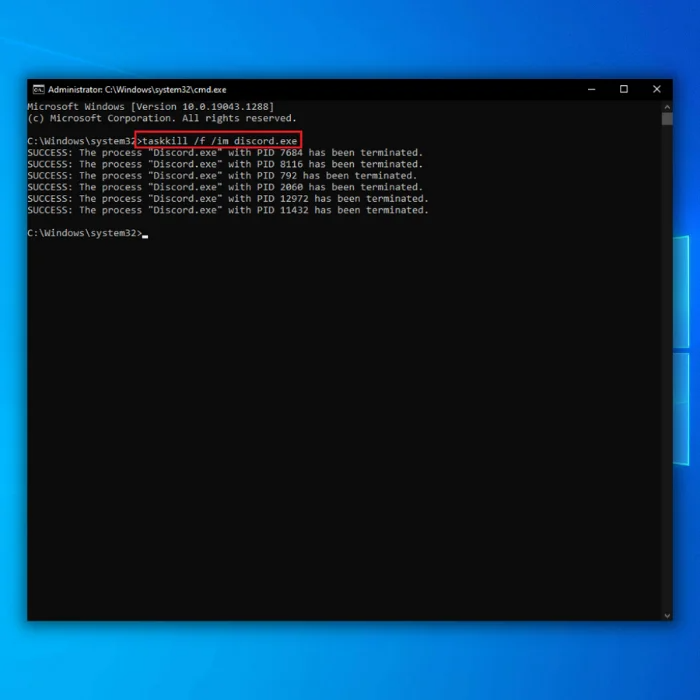700x700 pixels.
Task: Click the vertical scrollbar thumb
Action: 667,119
